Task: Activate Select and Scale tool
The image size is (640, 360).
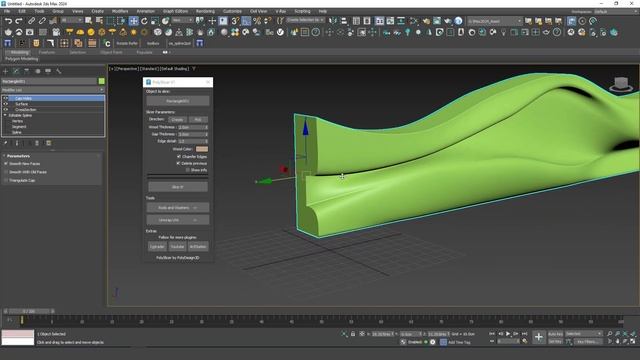Action: [155, 21]
